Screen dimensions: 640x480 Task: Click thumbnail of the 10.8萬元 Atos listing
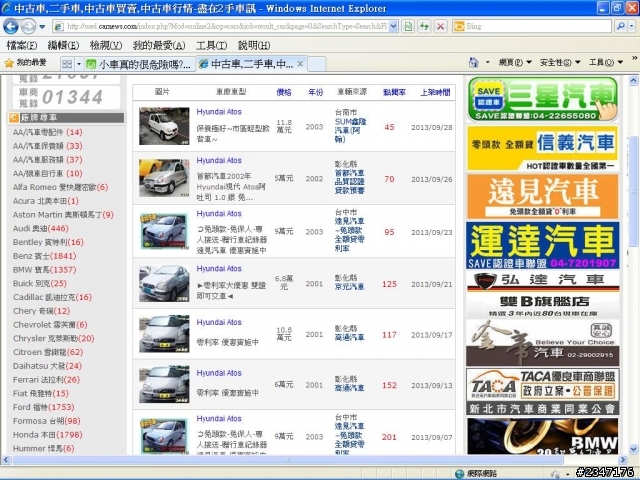point(164,333)
